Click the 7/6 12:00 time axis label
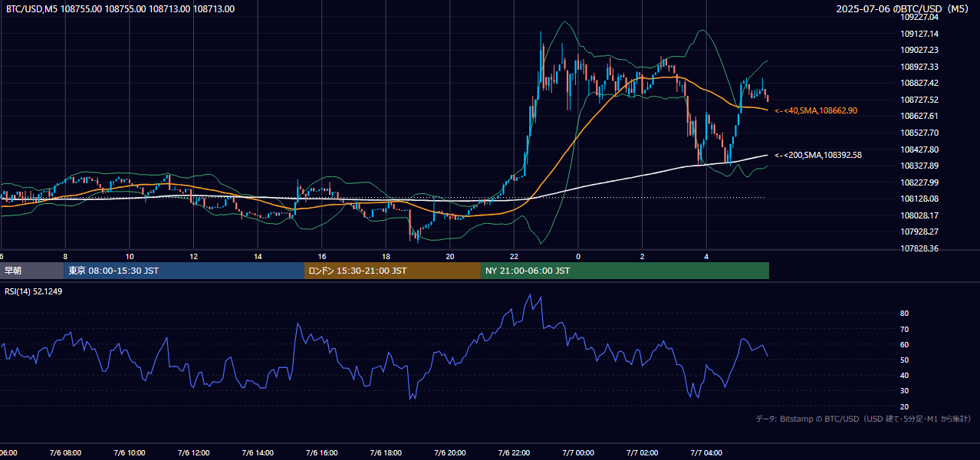The width and height of the screenshot is (980, 460). (193, 453)
